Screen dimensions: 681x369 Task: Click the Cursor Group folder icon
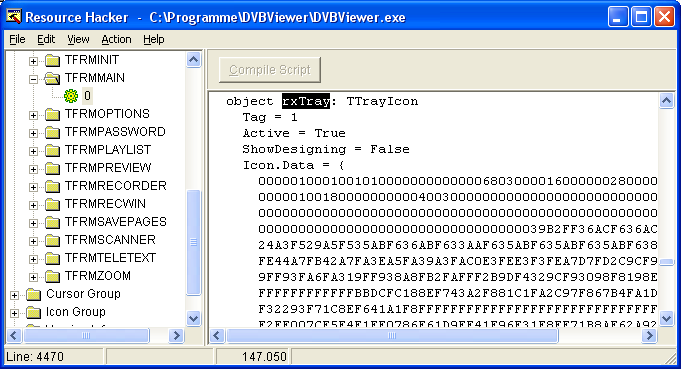33,294
